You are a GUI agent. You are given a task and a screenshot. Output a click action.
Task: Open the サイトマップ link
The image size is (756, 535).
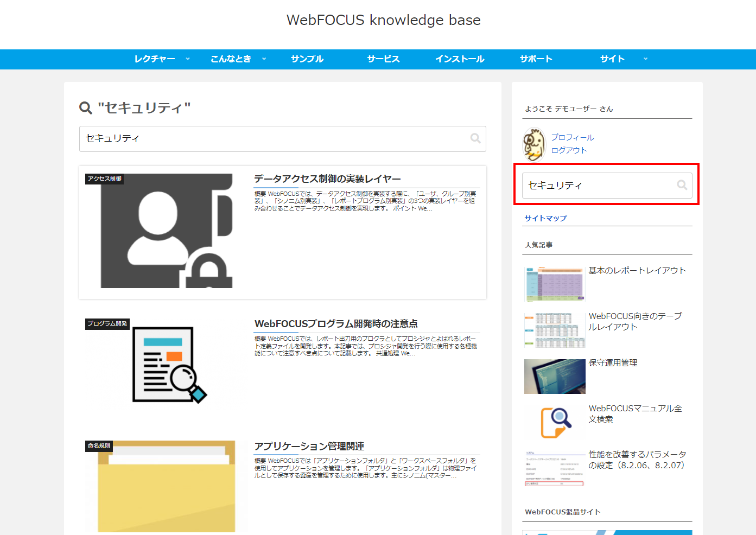tap(545, 218)
